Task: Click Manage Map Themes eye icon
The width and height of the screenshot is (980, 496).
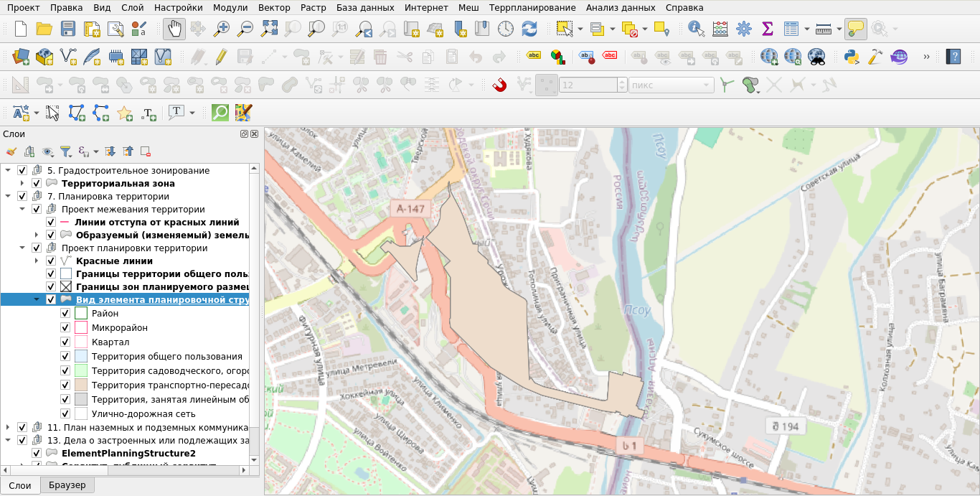Action: click(x=45, y=151)
